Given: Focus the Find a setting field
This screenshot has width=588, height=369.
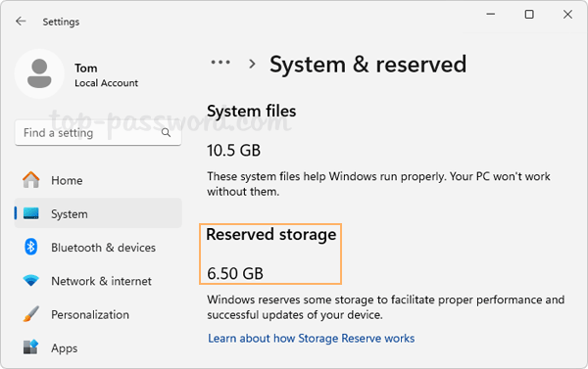Looking at the screenshot, I should coord(98,132).
